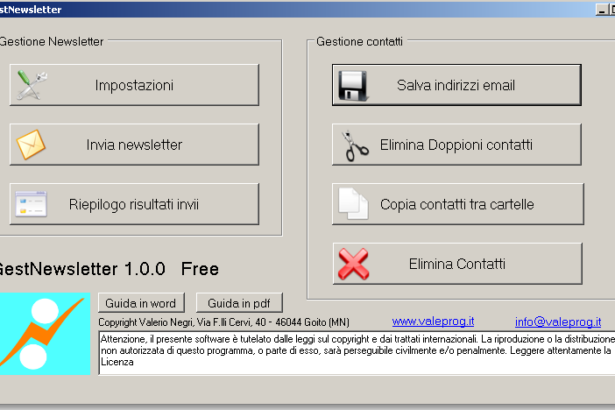This screenshot has width=615, height=410.
Task: Click the scissors Elimina Doppioni icon
Action: [x=355, y=146]
